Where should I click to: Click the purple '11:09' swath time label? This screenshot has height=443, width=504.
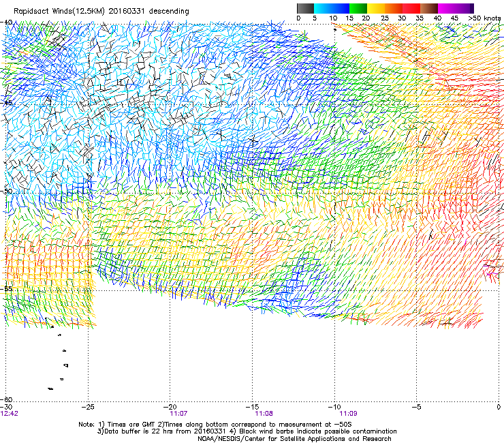(349, 414)
